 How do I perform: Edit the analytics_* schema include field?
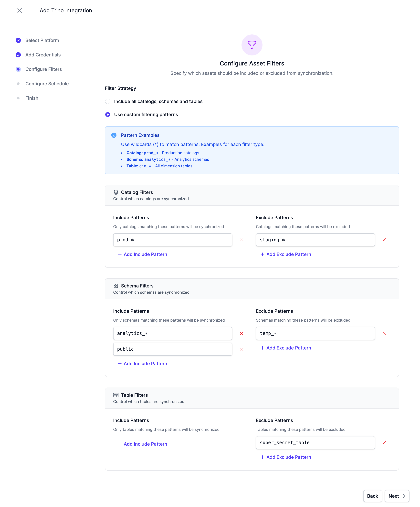173,333
